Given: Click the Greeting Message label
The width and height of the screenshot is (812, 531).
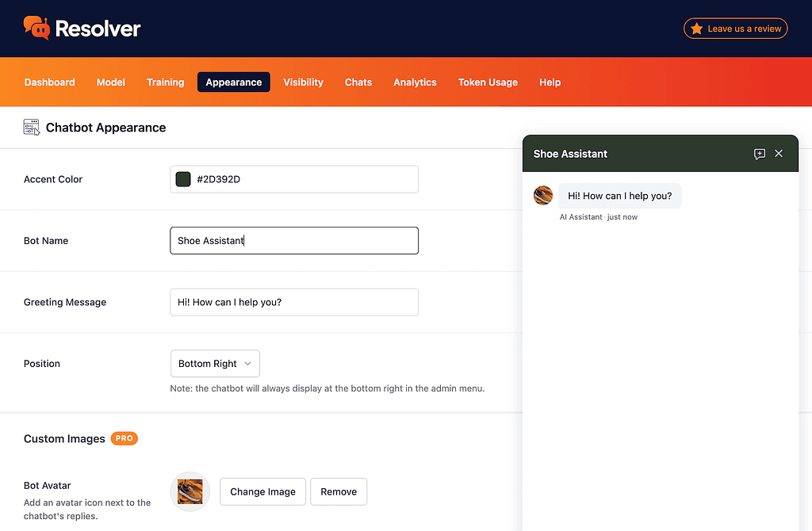Looking at the screenshot, I should pyautogui.click(x=65, y=302).
